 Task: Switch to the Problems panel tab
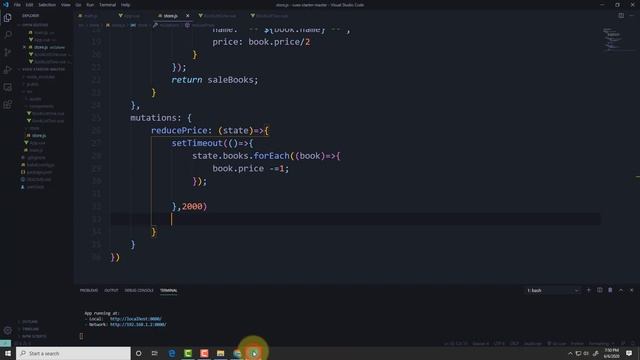pyautogui.click(x=89, y=290)
